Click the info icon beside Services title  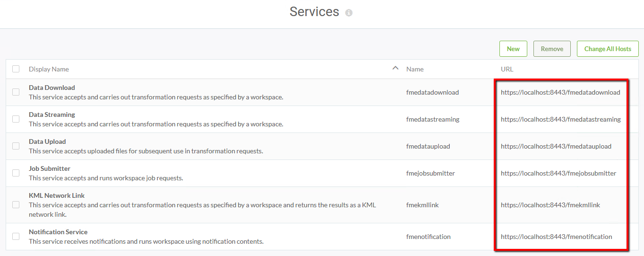349,13
